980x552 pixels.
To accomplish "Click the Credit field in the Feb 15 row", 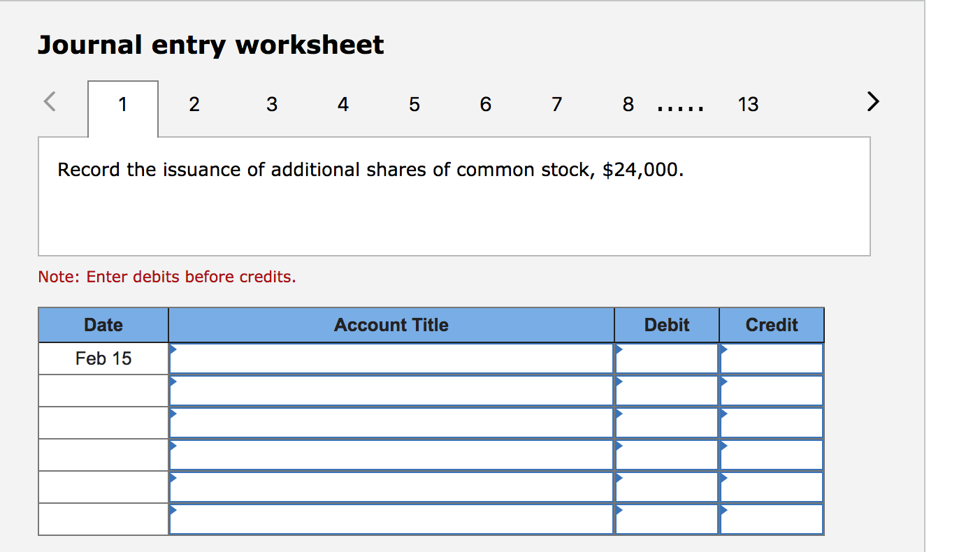I will coord(772,358).
